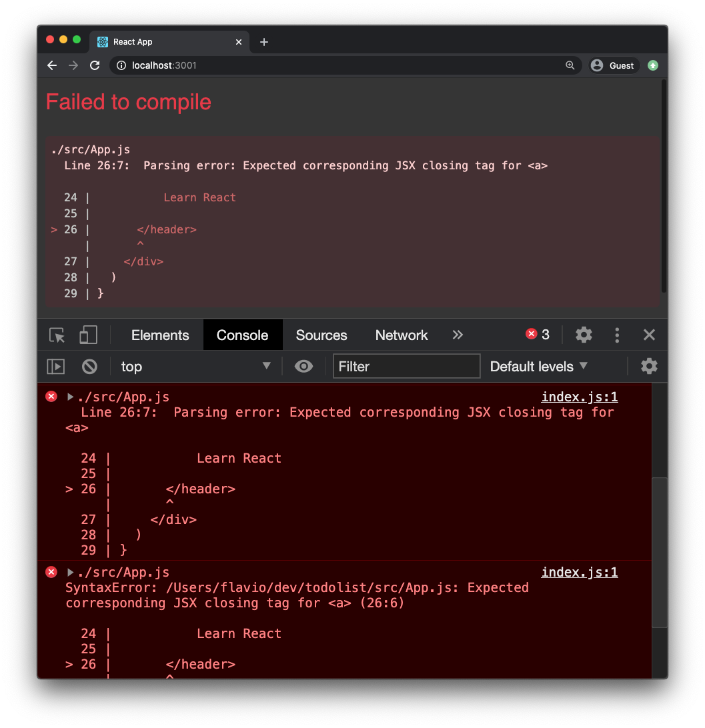Click the page reload button

coord(95,65)
